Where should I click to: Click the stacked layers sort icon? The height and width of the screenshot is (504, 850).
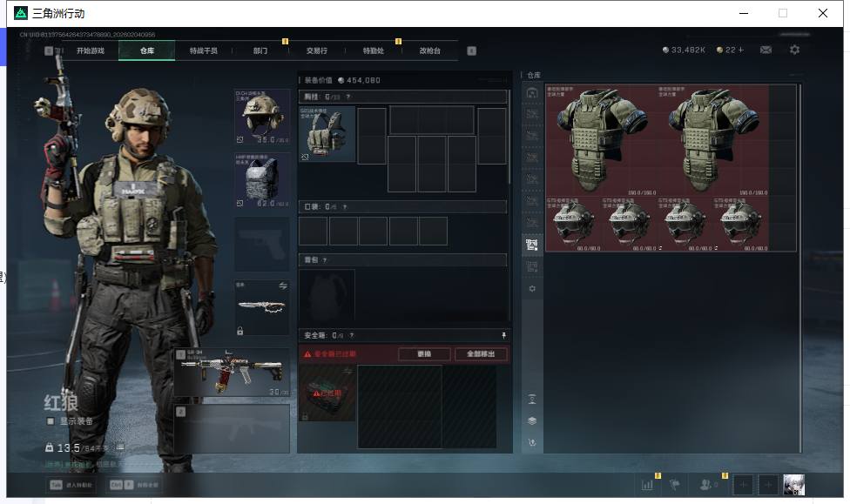[532, 421]
